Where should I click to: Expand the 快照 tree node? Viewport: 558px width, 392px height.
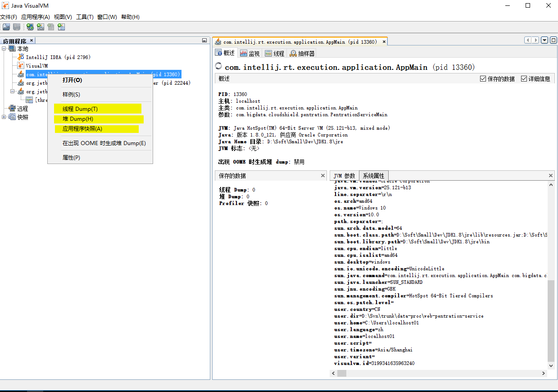click(x=4, y=117)
